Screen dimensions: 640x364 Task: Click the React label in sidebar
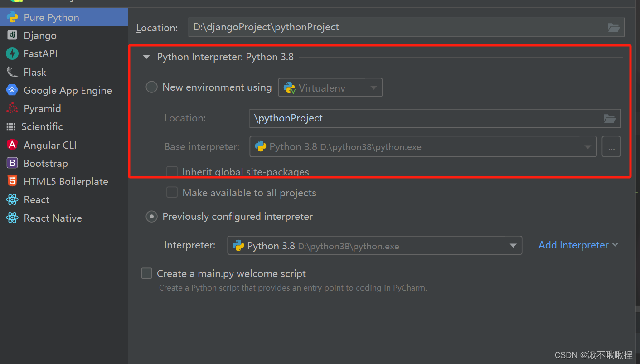[x=36, y=199]
